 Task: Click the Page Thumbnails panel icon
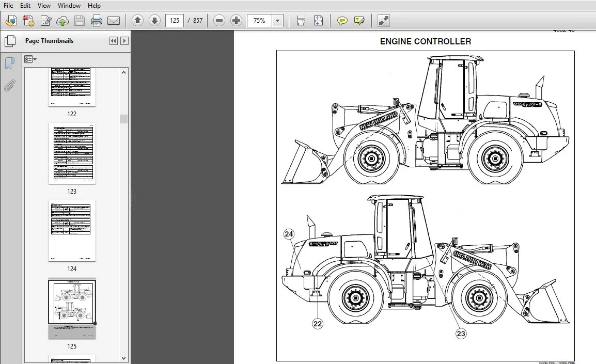click(10, 41)
